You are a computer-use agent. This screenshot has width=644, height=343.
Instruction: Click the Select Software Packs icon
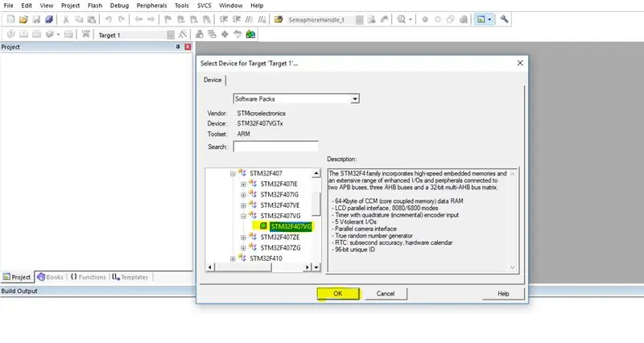pos(237,35)
